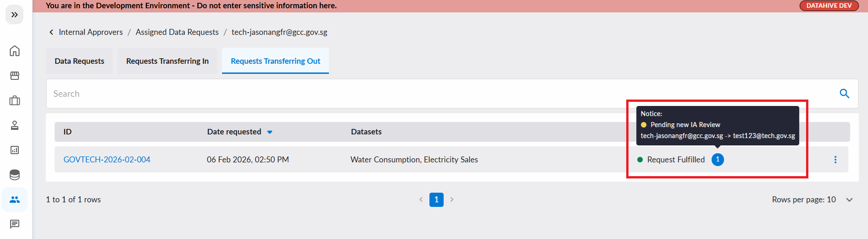
Task: Select Requests Transferring Out tab
Action: tap(275, 61)
